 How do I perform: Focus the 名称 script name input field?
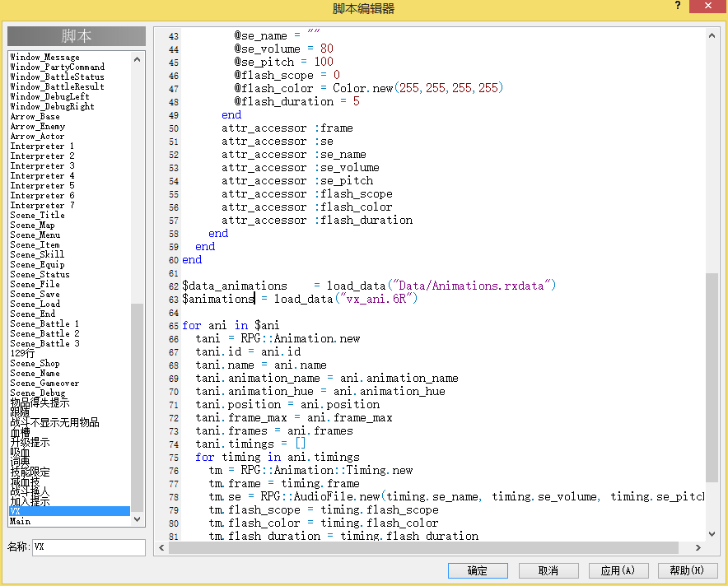pyautogui.click(x=89, y=547)
